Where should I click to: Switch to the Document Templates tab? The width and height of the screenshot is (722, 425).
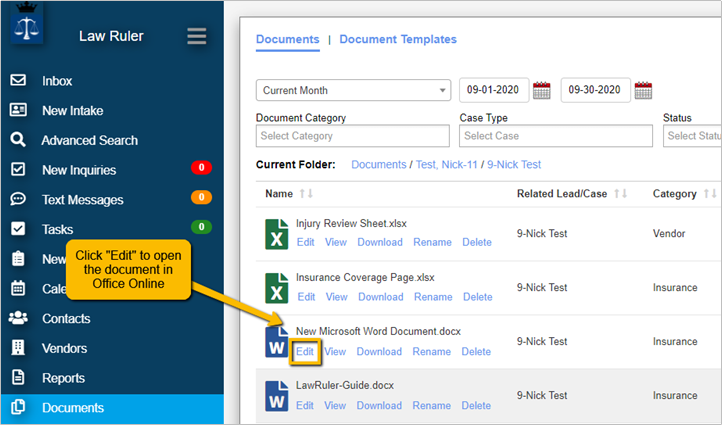tap(398, 39)
